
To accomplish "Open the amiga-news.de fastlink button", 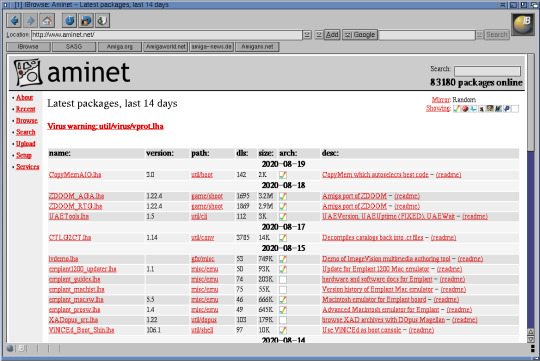I will [x=211, y=47].
